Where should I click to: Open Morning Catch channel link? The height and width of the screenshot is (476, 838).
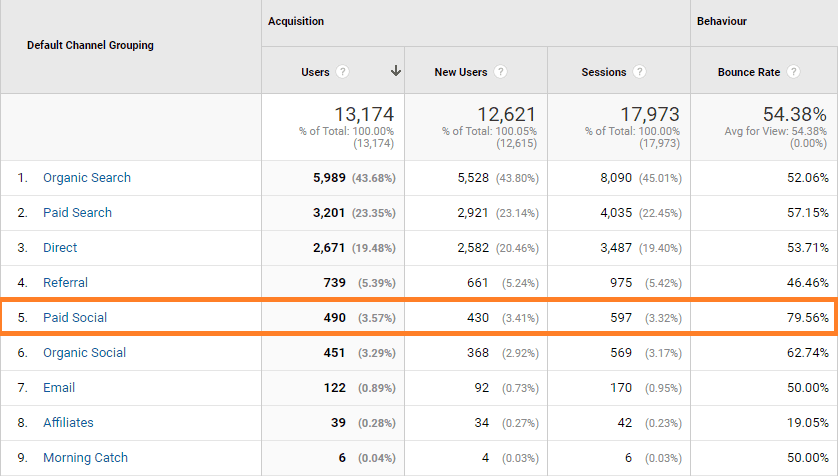86,457
